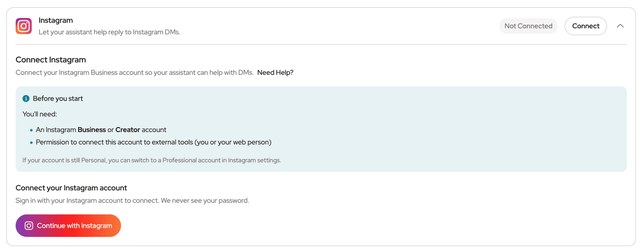Click the We never see your password text
The image size is (644, 252).
pos(205,201)
